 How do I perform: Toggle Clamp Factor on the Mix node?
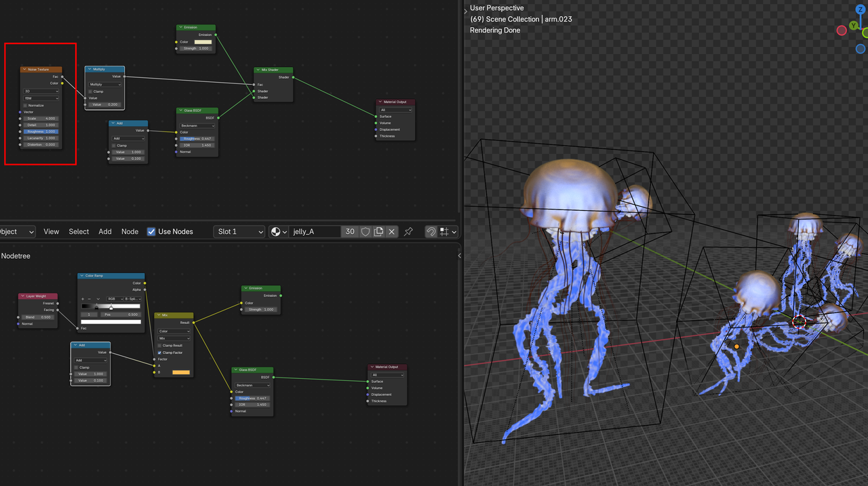(160, 352)
